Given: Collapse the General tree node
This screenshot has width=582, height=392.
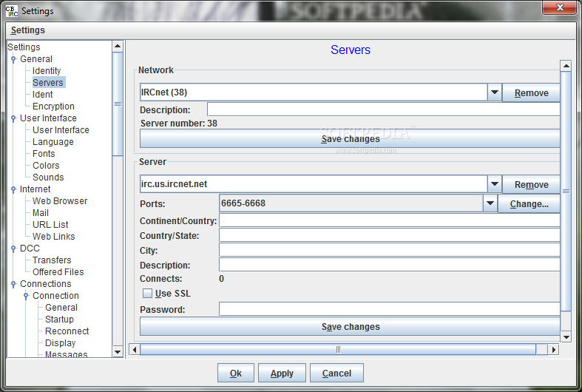Looking at the screenshot, I should pyautogui.click(x=13, y=59).
